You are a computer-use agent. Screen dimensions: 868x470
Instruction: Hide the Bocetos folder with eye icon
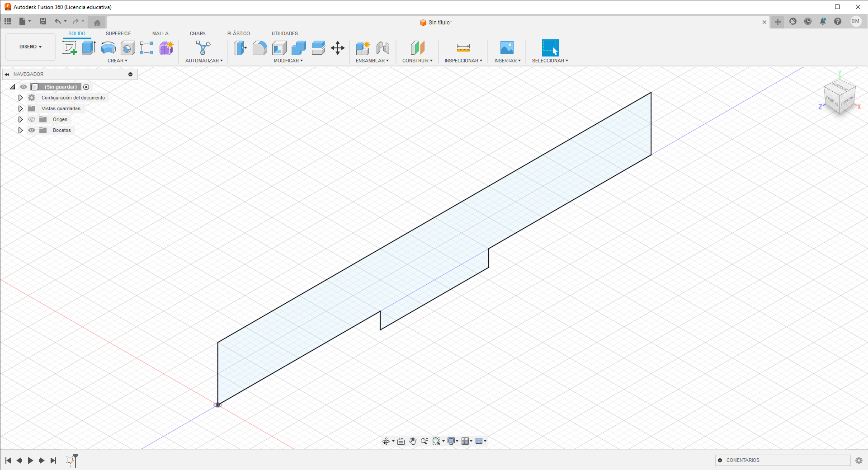click(x=32, y=130)
